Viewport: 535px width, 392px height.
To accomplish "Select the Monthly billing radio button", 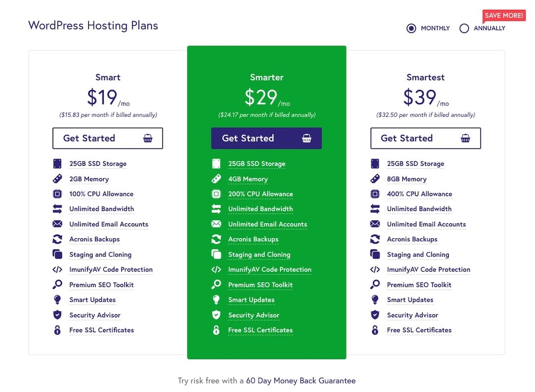I will click(411, 28).
